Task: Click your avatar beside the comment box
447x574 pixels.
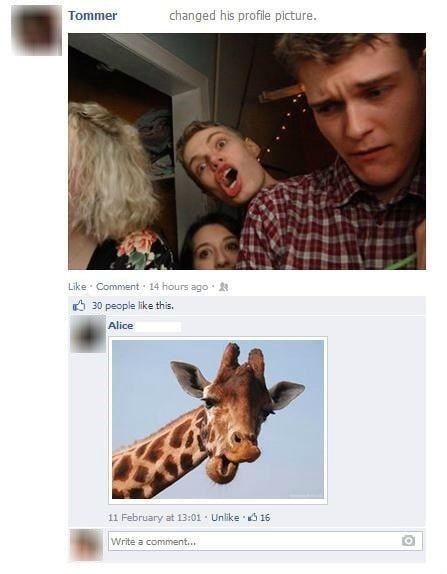Action: click(86, 545)
